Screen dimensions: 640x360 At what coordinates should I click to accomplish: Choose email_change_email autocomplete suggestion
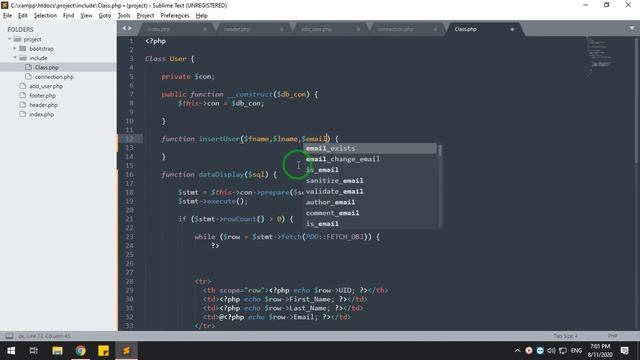click(x=370, y=159)
